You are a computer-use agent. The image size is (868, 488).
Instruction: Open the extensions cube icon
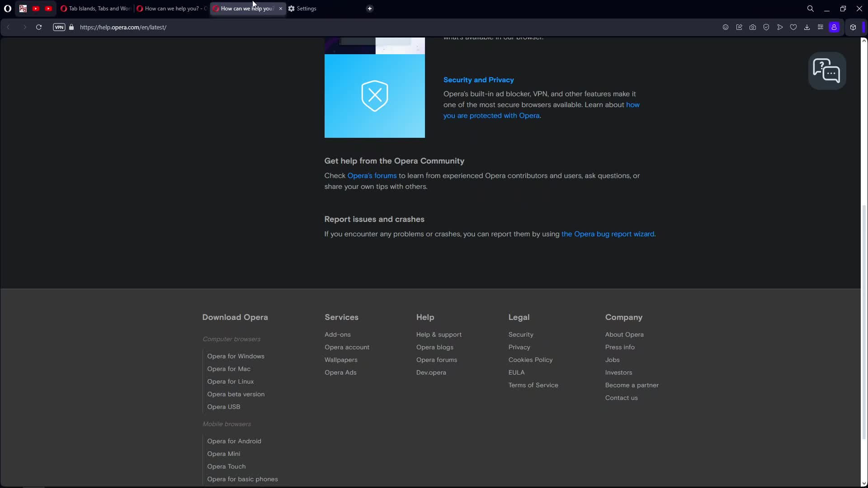853,27
